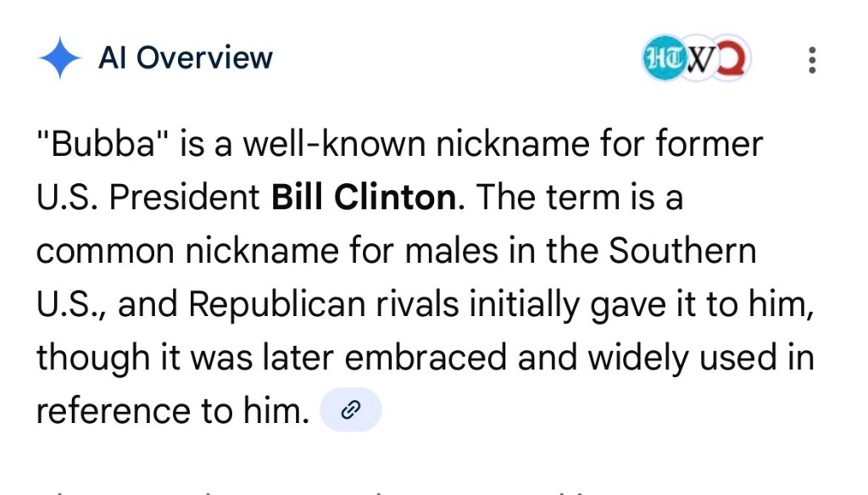Screen dimensions: 868x495
Task: Open the Hindustan Times source icon
Action: [660, 59]
